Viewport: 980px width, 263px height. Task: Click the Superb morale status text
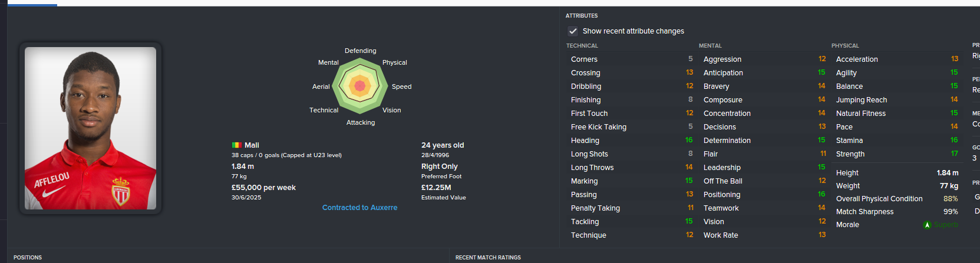[x=946, y=225]
